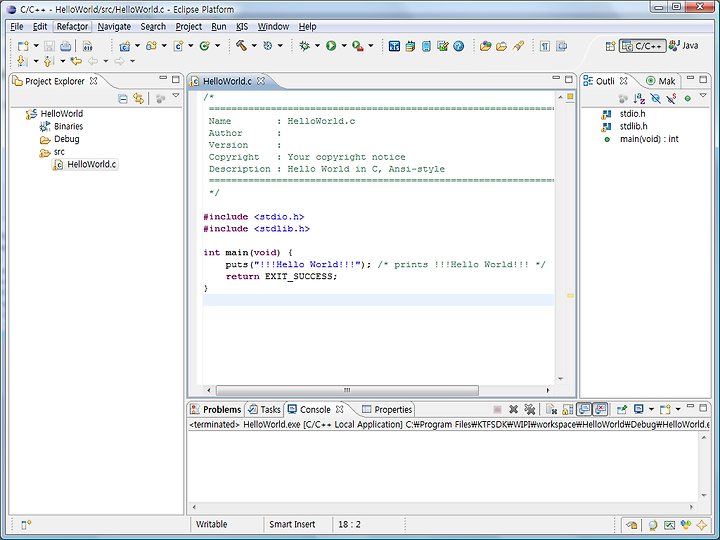
Task: Click the Last Edit Location icon
Action: click(76, 61)
